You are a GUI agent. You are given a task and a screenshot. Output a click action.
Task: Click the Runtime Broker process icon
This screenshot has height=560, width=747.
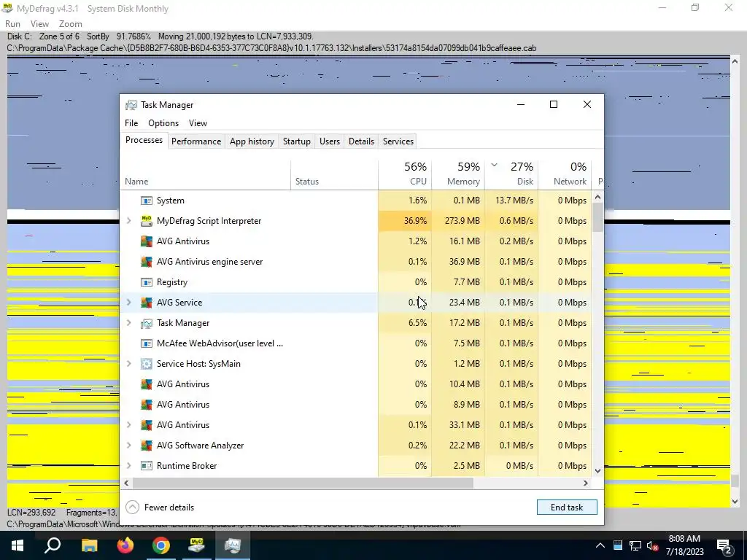coord(146,466)
